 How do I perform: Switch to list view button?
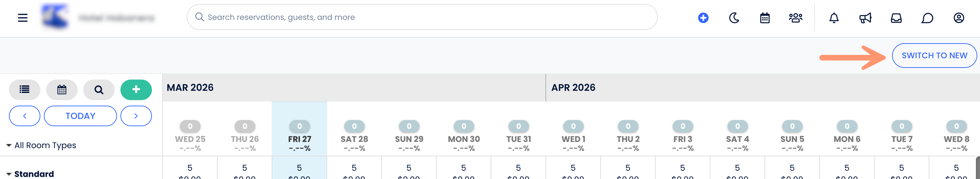[25, 89]
